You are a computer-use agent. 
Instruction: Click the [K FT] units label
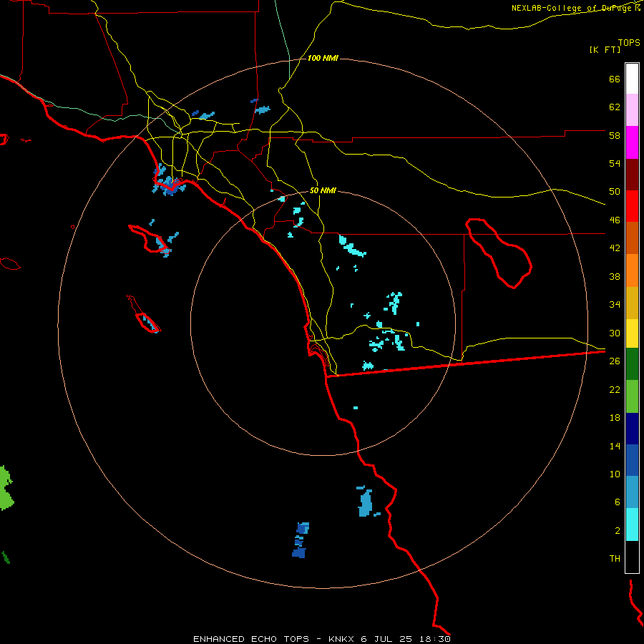click(x=605, y=49)
